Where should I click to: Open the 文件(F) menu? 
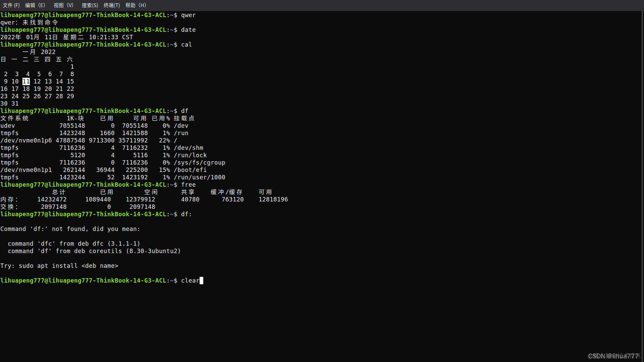pyautogui.click(x=11, y=5)
